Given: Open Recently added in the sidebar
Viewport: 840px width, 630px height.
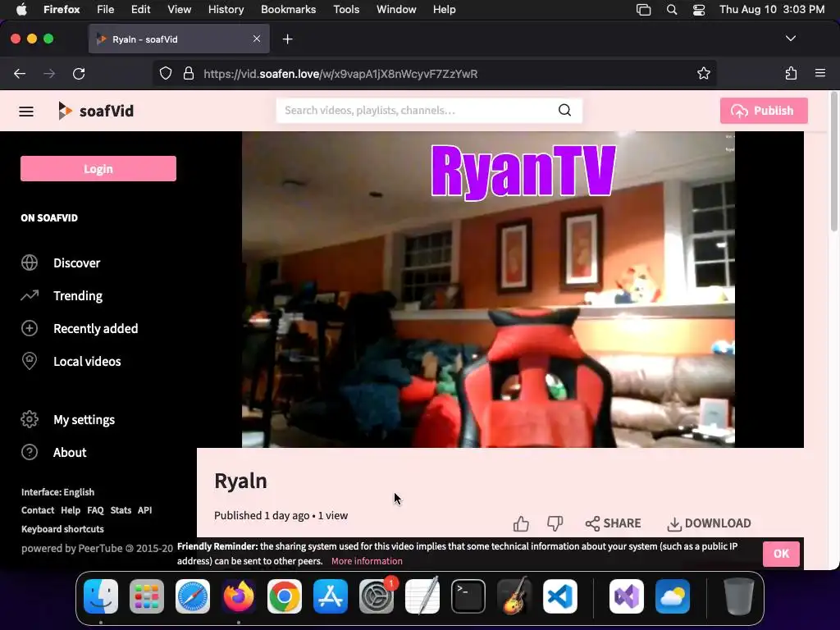Looking at the screenshot, I should pyautogui.click(x=95, y=328).
